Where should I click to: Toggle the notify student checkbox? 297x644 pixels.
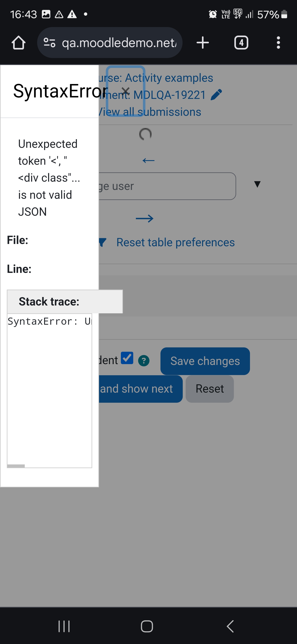tap(127, 358)
